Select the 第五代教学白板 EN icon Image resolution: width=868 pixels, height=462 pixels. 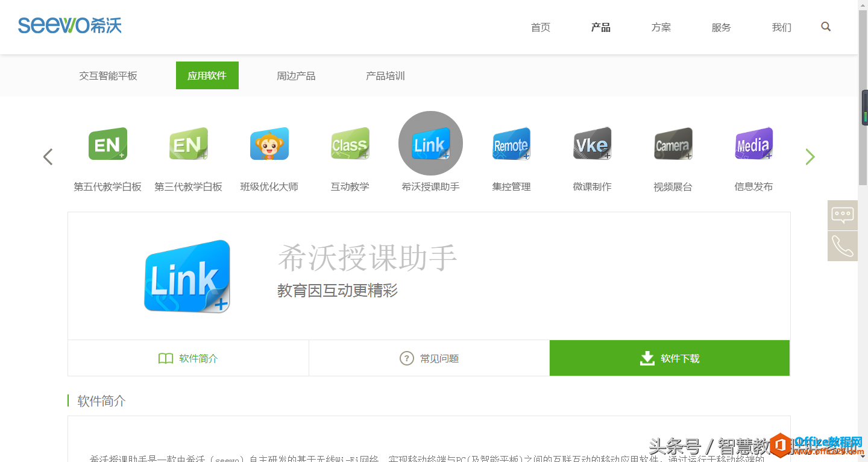click(108, 144)
